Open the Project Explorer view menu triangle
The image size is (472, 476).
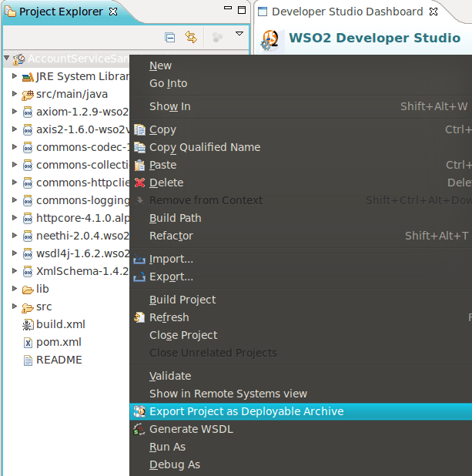tap(239, 33)
